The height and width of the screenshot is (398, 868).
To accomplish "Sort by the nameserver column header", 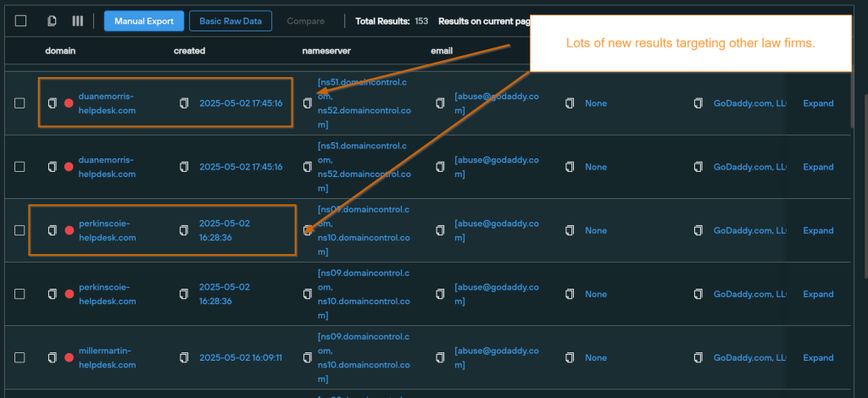I will [326, 51].
